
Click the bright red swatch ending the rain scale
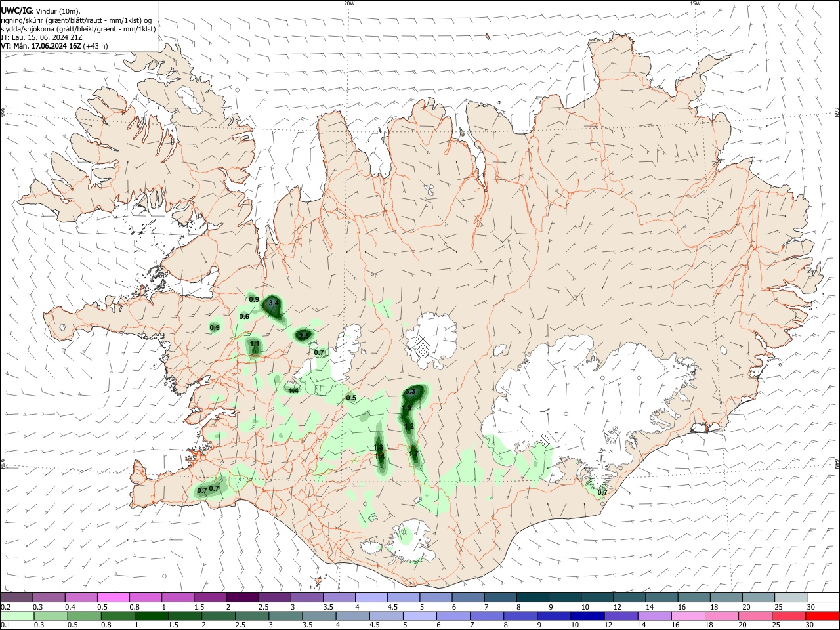point(822,616)
